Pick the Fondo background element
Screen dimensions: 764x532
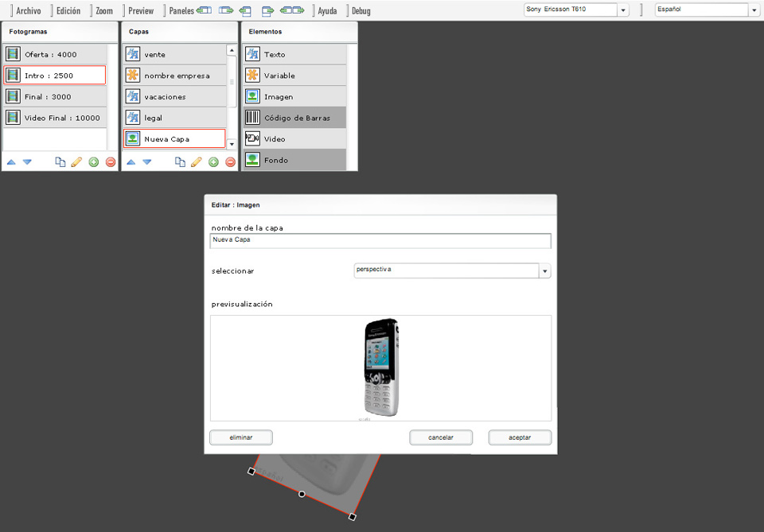point(295,160)
